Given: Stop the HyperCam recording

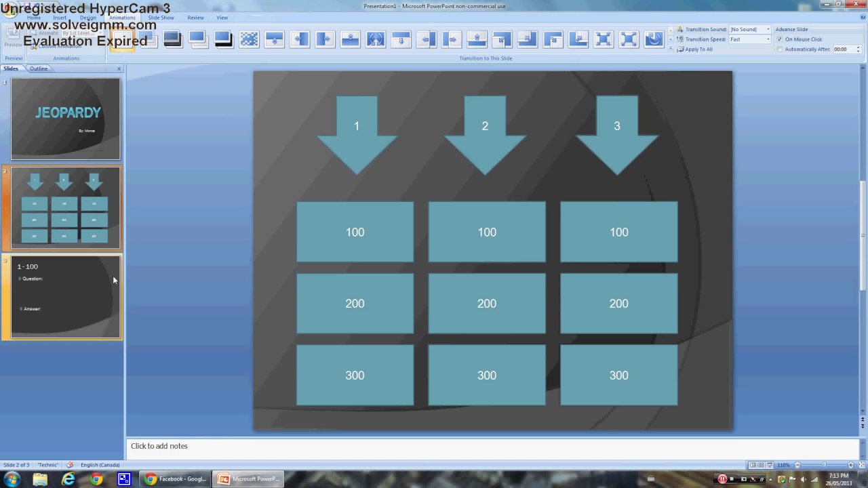Looking at the screenshot, I should (732, 479).
